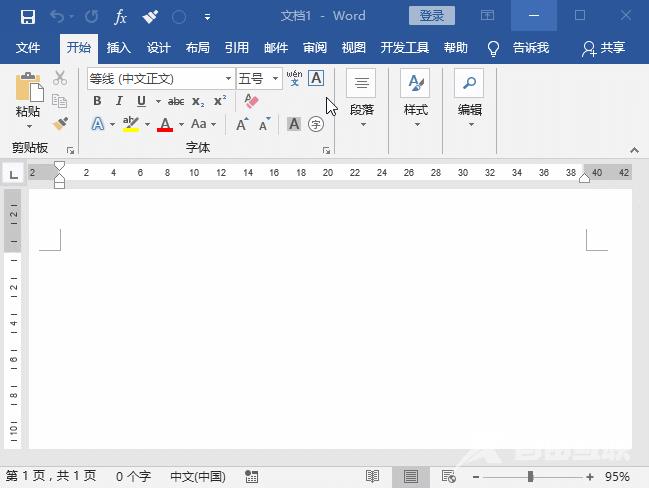Screen dimensions: 649x488
Task: Open the Text Effects dropdown arrow
Action: 112,124
